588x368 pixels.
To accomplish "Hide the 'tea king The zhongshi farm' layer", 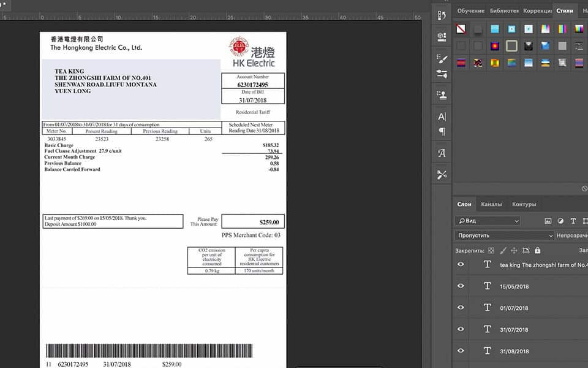I will 461,264.
